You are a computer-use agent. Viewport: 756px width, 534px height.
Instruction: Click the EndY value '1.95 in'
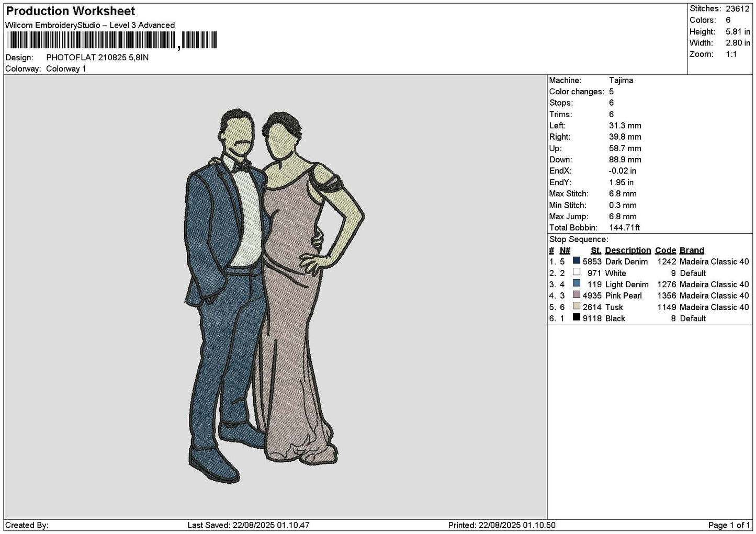click(621, 183)
